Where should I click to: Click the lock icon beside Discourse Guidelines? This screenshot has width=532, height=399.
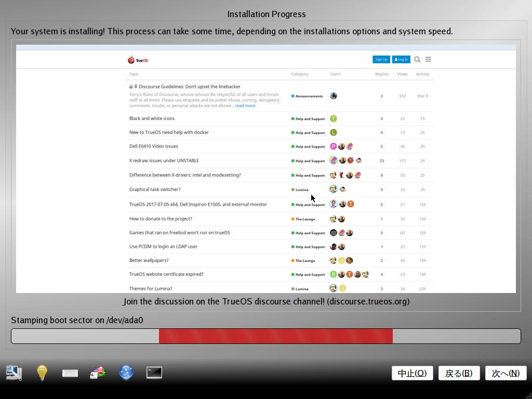click(131, 87)
